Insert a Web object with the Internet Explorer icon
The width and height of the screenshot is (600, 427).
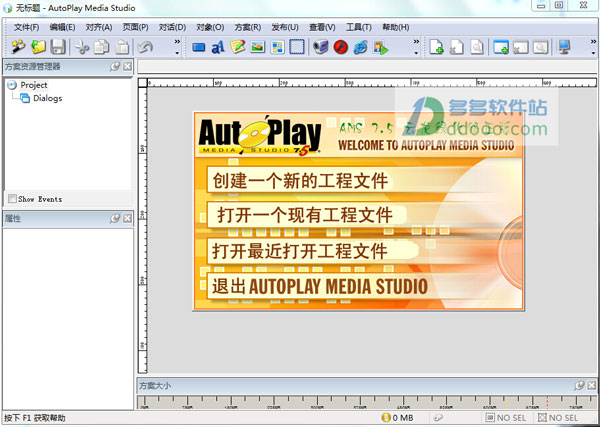360,47
